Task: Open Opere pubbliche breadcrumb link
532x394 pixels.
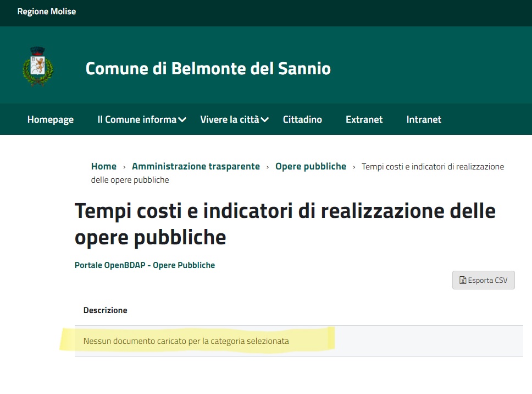Action: pos(311,166)
